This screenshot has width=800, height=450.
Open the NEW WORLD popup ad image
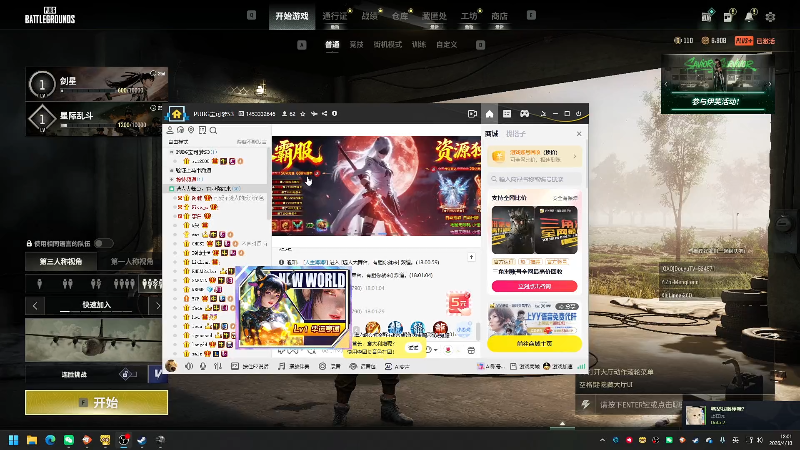click(292, 307)
